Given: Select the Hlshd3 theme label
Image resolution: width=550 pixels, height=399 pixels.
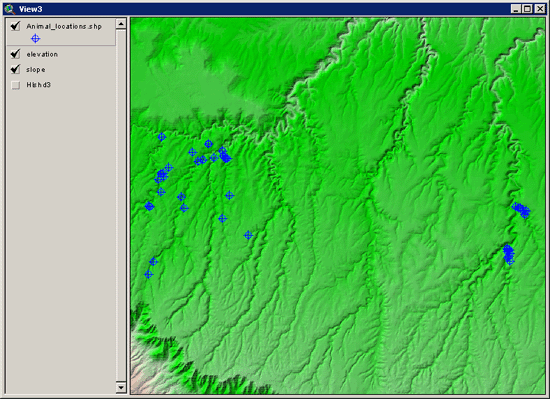Looking at the screenshot, I should pos(39,85).
